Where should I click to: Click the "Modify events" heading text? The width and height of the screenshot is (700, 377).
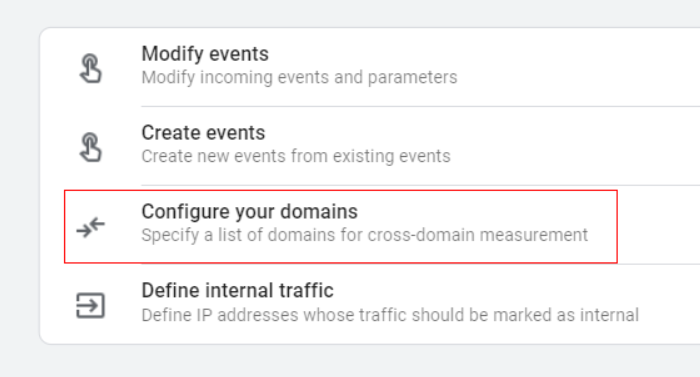[205, 54]
